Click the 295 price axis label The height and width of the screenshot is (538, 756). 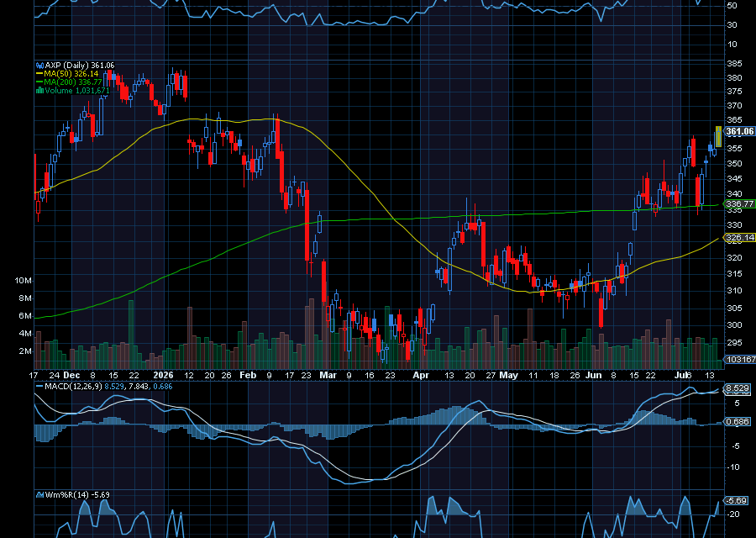(x=734, y=343)
